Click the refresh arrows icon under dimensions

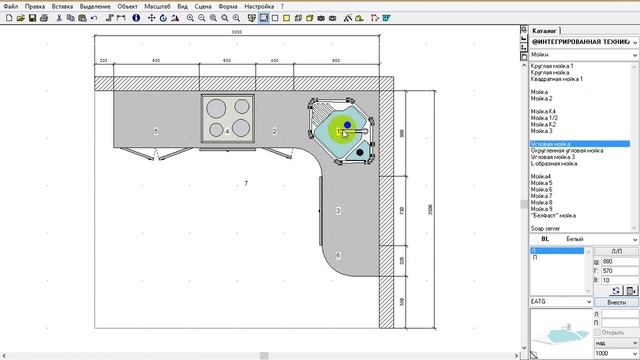pos(616,291)
